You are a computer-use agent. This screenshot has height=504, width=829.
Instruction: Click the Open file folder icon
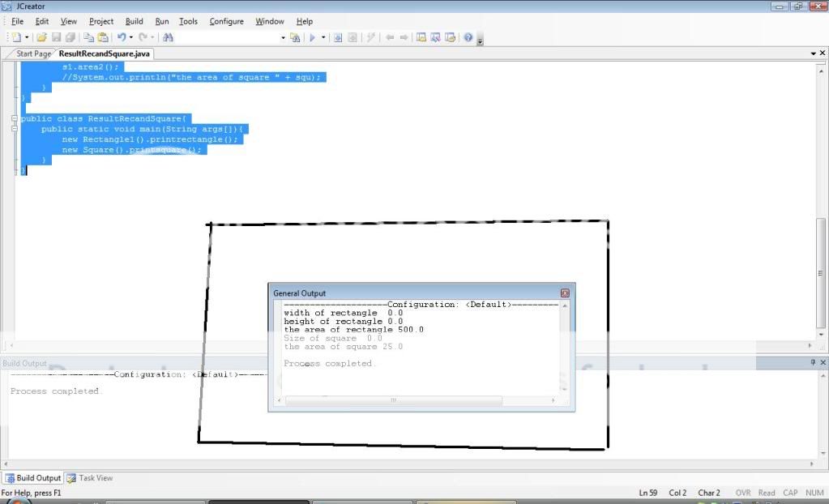(41, 37)
